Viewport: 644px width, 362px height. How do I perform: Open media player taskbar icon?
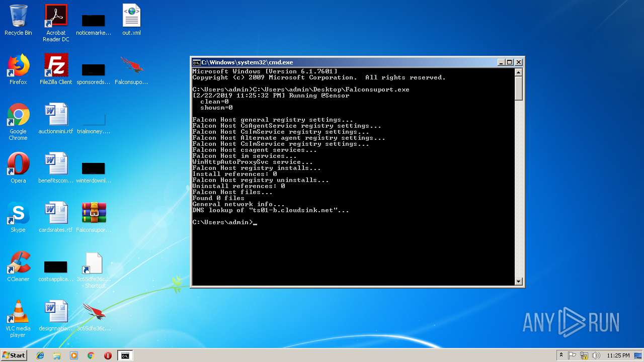tap(74, 355)
